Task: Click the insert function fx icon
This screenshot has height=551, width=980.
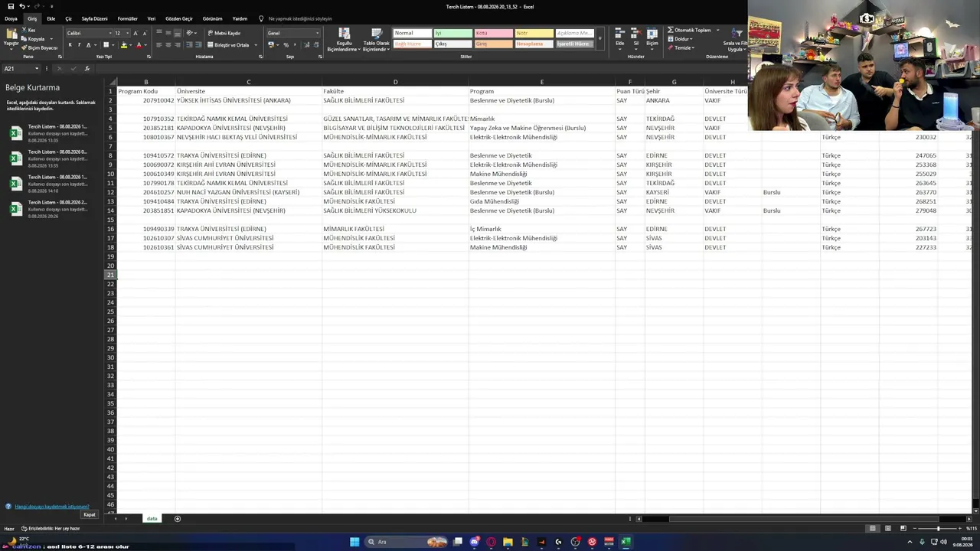Action: [x=87, y=68]
